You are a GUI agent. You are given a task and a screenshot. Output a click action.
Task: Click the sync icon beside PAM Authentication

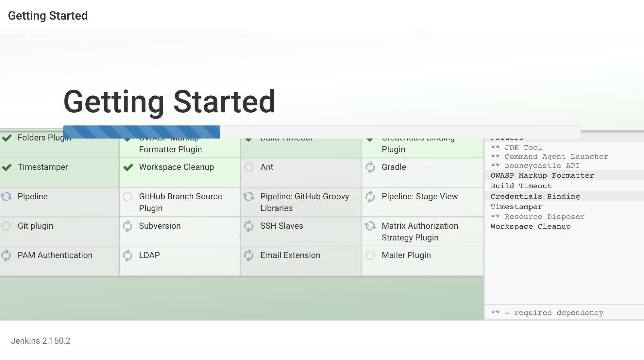pos(6,255)
